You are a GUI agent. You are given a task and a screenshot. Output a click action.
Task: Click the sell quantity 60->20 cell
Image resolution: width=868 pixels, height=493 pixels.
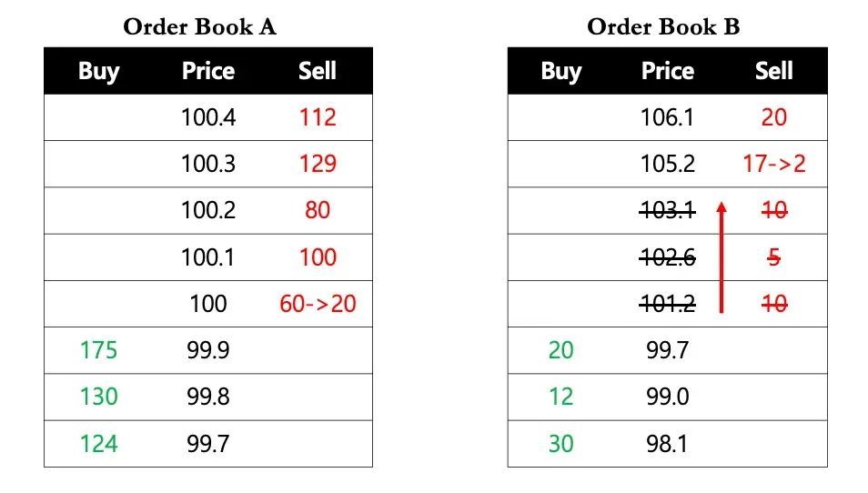318,304
